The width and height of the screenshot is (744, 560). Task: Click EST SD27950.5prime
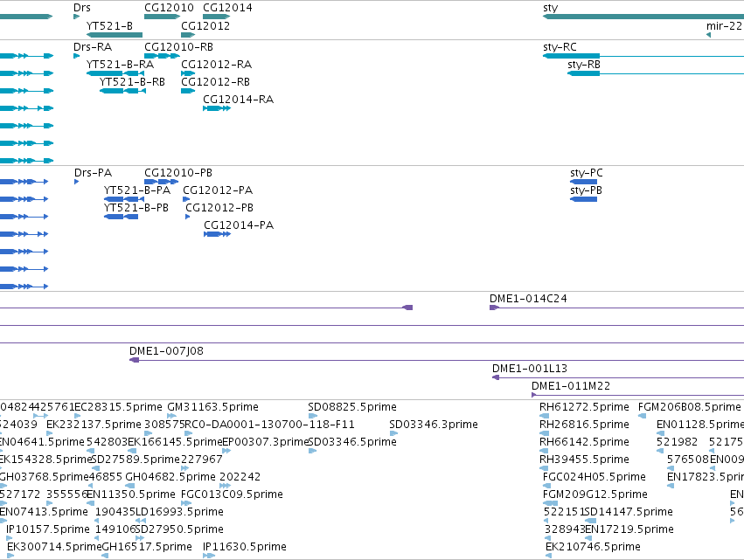[x=179, y=529]
